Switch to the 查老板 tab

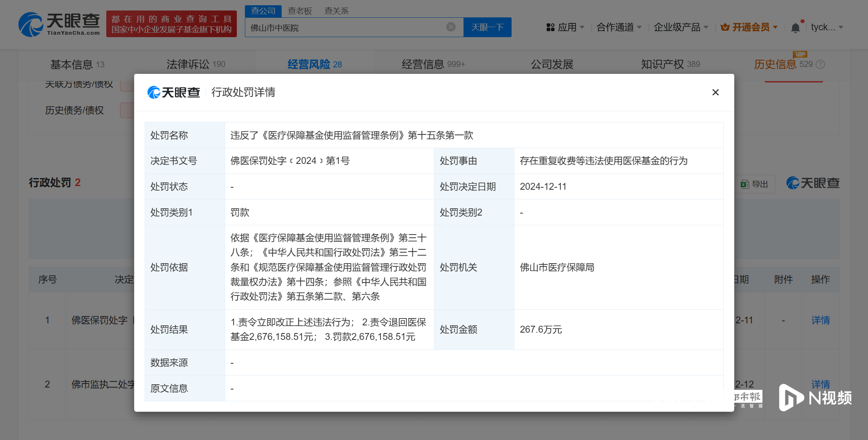click(299, 11)
